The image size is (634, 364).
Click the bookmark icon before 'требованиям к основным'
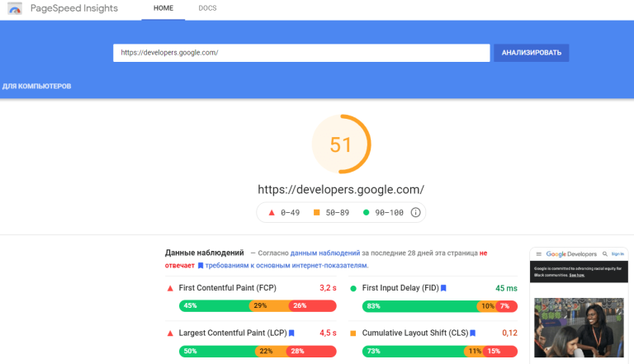(x=200, y=265)
